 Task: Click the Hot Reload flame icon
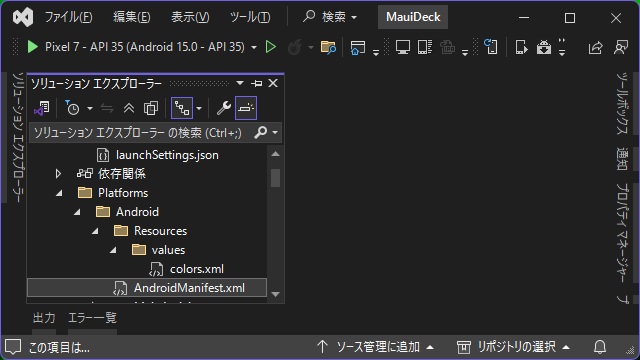tap(295, 47)
